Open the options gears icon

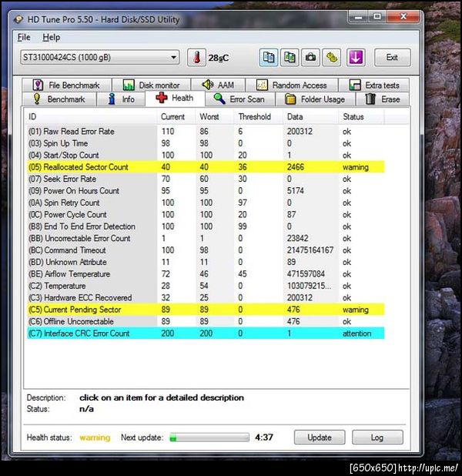(331, 57)
